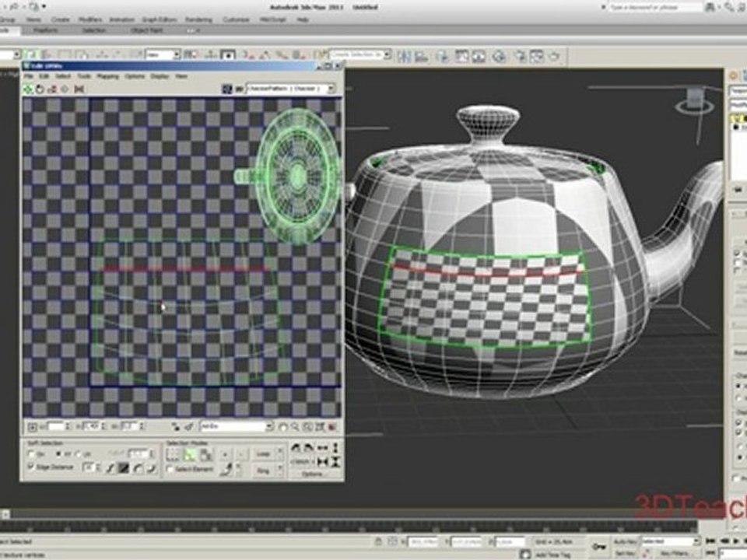Select the Move tool in Edit UVWs

28,89
